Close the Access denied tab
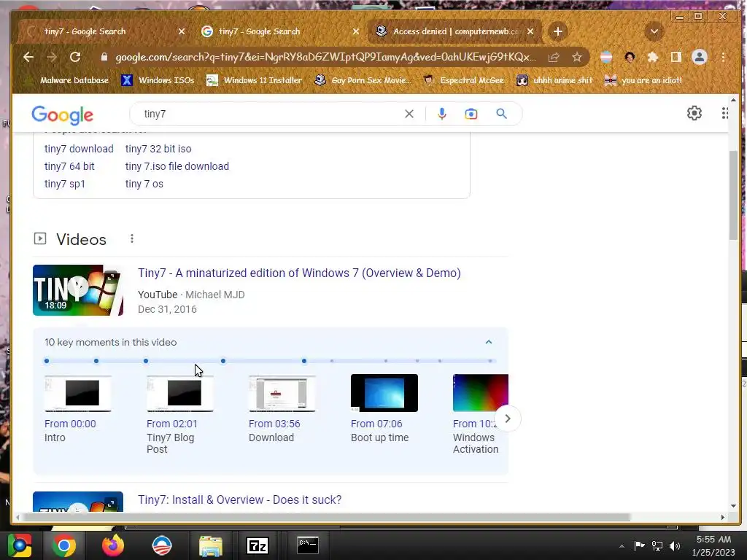This screenshot has height=560, width=747. coord(530,31)
